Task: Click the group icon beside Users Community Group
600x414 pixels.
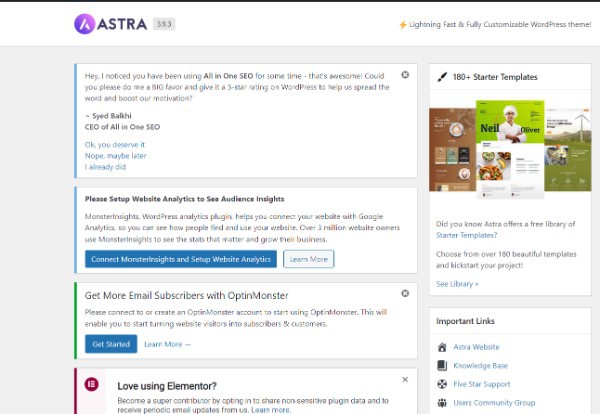Action: tap(442, 403)
